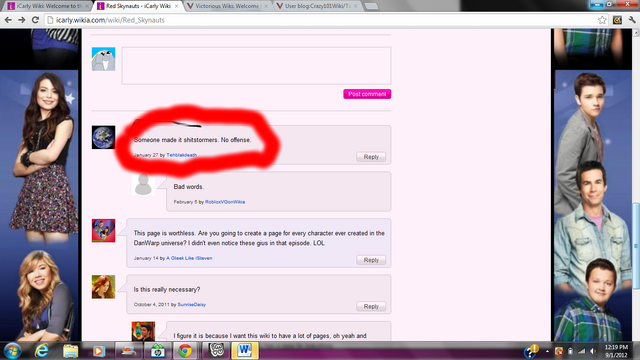The image size is (640, 360).
Task: Click the Earth avatar beside Tehblakdeath's comment
Action: click(103, 137)
